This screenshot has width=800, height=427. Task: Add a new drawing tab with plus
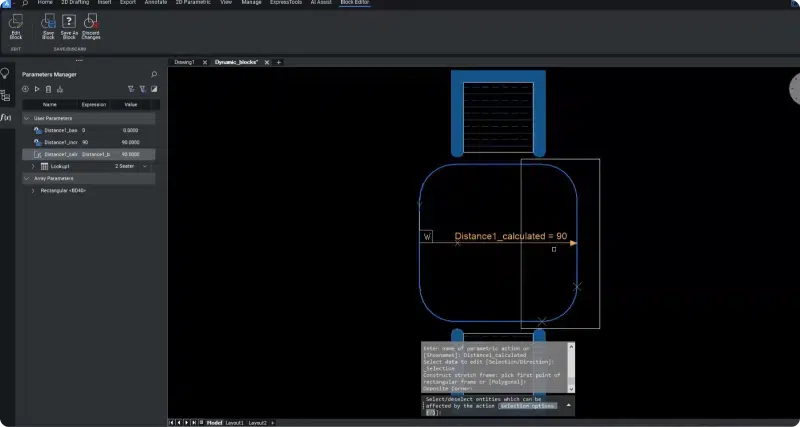279,62
